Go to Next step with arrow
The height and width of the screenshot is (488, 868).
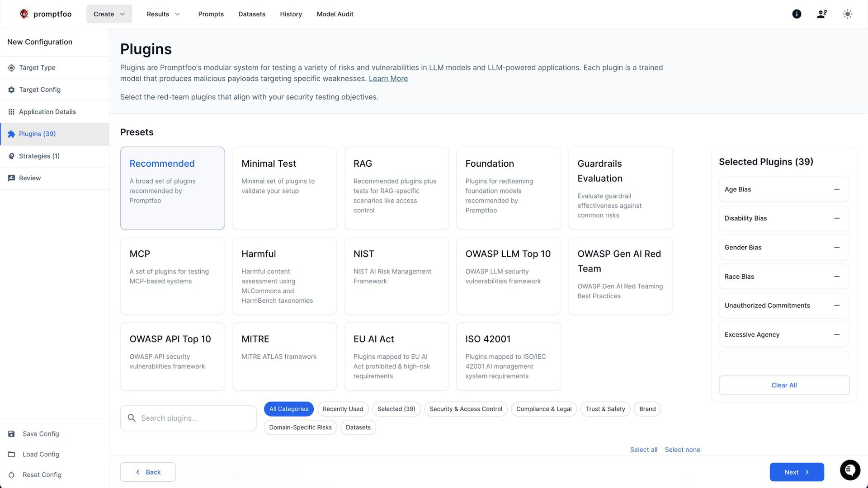797,472
